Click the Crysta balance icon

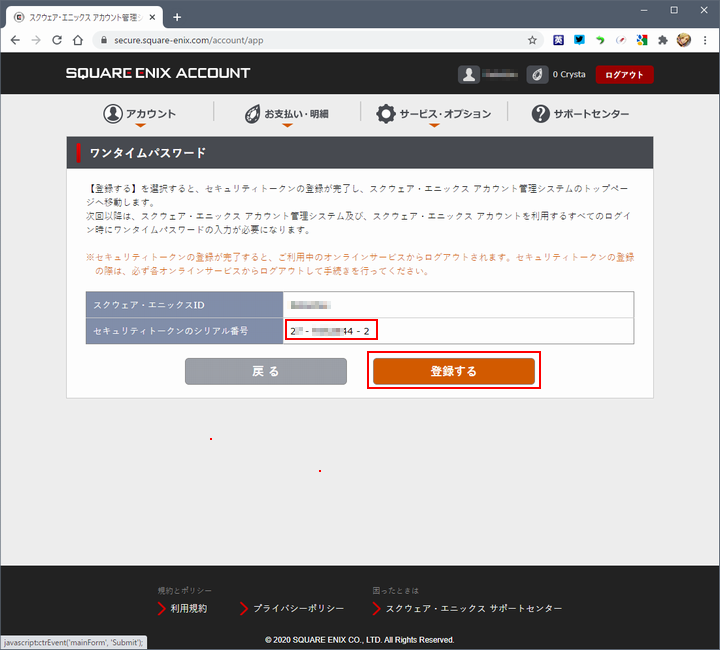pyautogui.click(x=537, y=74)
